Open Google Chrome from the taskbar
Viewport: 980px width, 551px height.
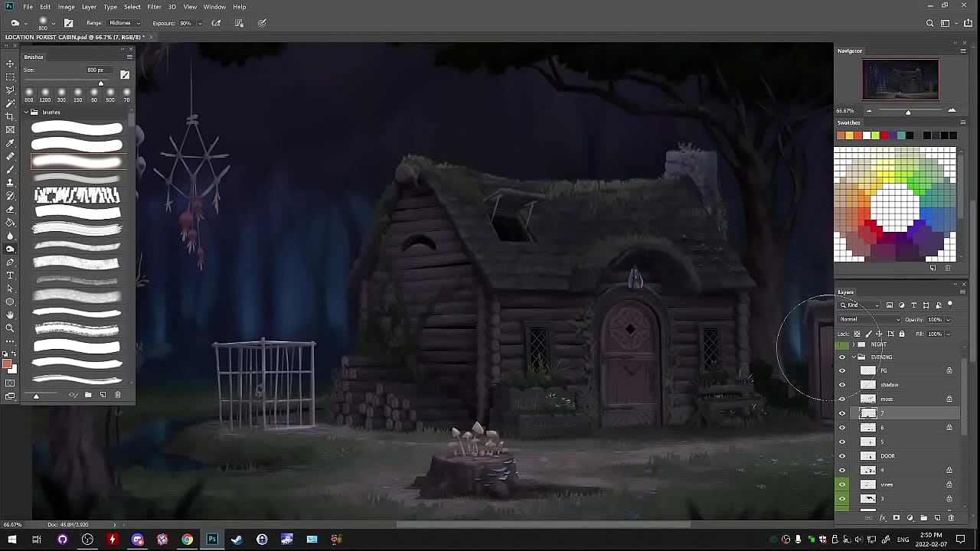(x=187, y=540)
